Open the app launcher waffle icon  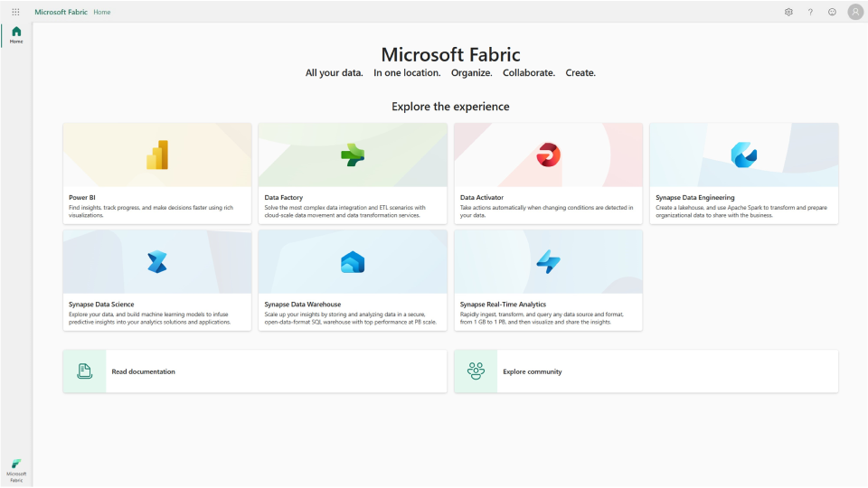(x=15, y=12)
